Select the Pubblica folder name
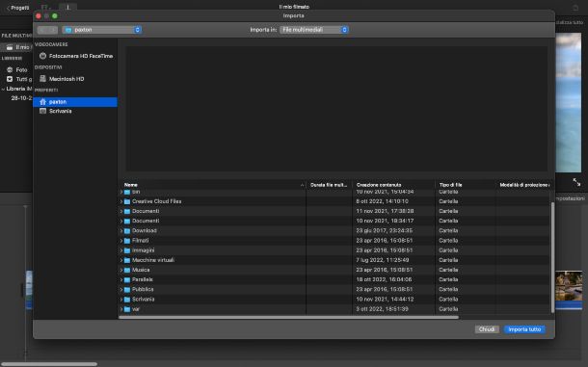Screen dimensions: 588x367 143,289
